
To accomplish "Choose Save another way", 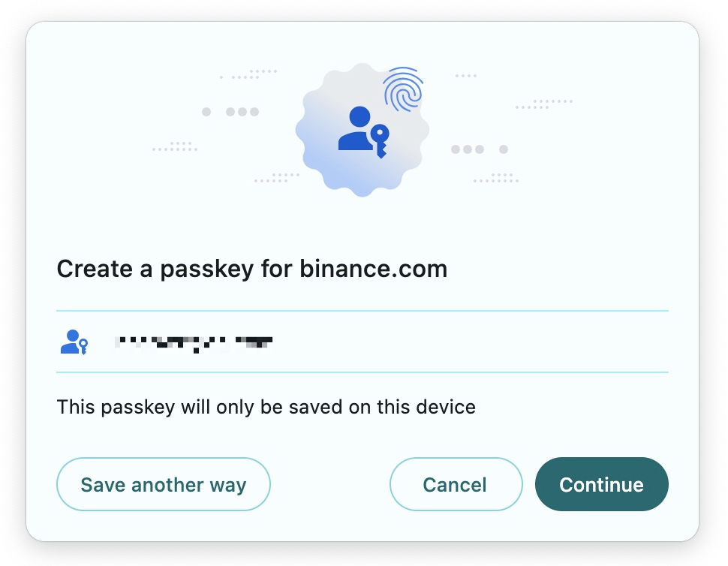I will (164, 484).
